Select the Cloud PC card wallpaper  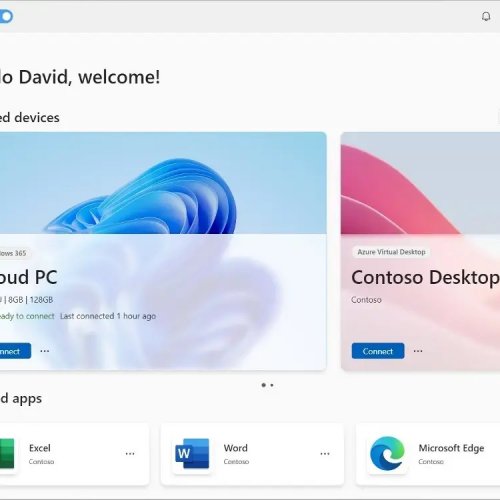(x=163, y=183)
